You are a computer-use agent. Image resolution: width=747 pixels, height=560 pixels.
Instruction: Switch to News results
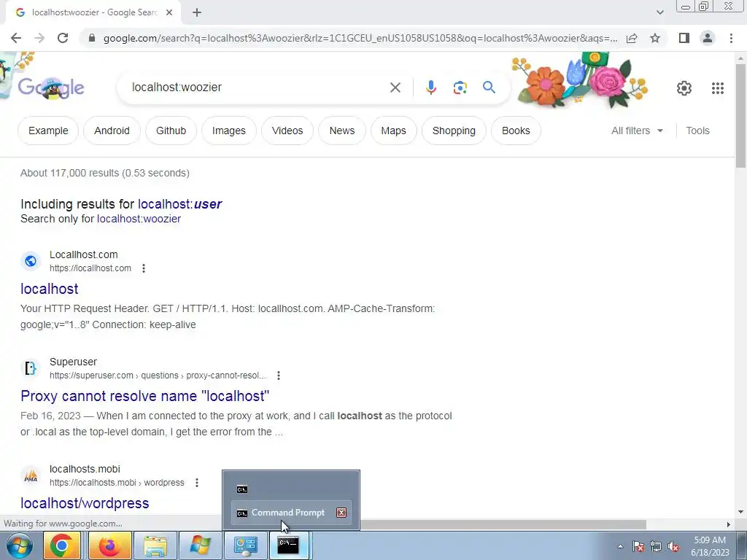342,131
